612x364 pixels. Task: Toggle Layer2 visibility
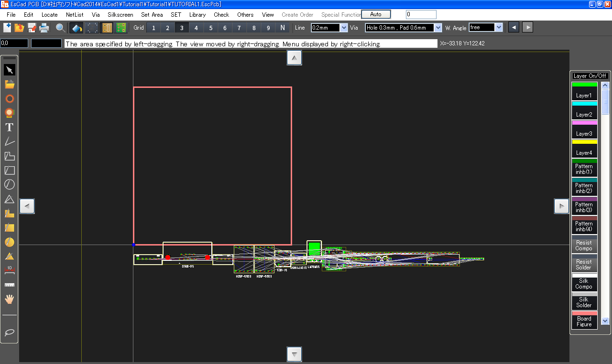click(x=584, y=110)
